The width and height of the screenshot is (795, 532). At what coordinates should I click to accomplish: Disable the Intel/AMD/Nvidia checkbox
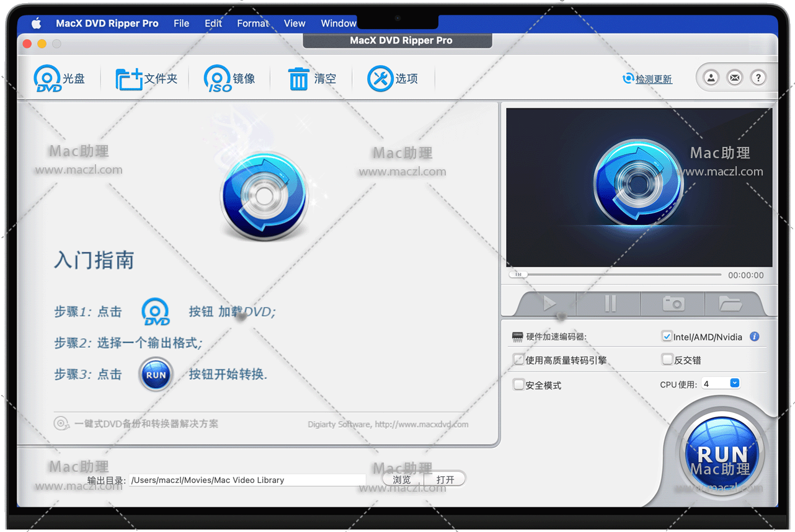667,337
